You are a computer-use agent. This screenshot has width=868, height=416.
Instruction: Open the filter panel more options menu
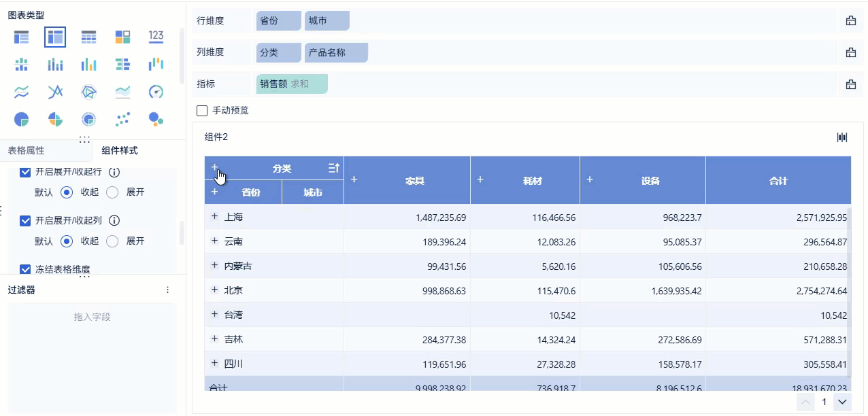point(168,290)
